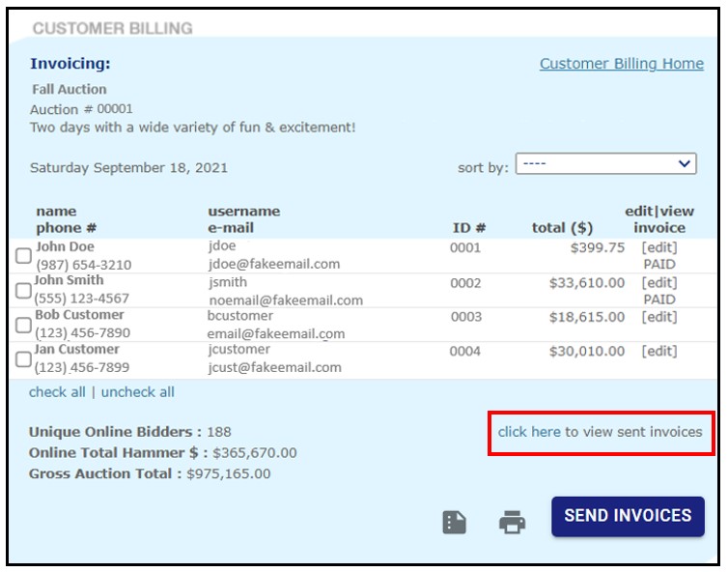Image resolution: width=728 pixels, height=572 pixels.
Task: Click the check all link
Action: click(57, 392)
